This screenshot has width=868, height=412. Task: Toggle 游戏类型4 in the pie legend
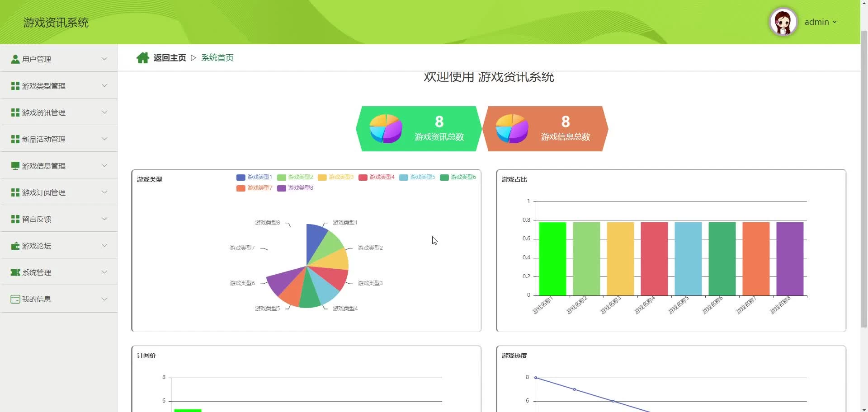click(x=376, y=177)
